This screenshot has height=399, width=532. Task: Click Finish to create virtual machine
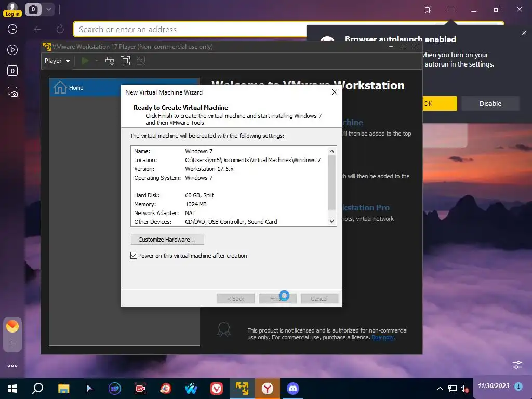click(x=277, y=299)
